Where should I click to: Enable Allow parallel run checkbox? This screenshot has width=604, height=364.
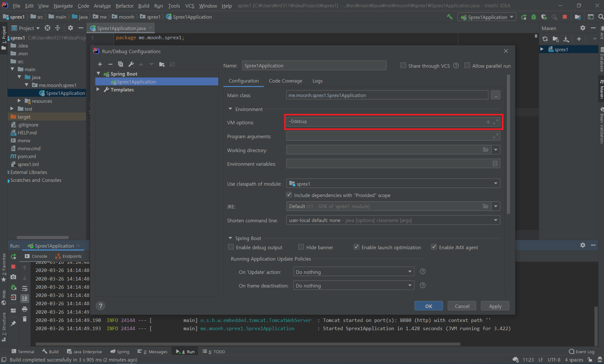pyautogui.click(x=467, y=65)
